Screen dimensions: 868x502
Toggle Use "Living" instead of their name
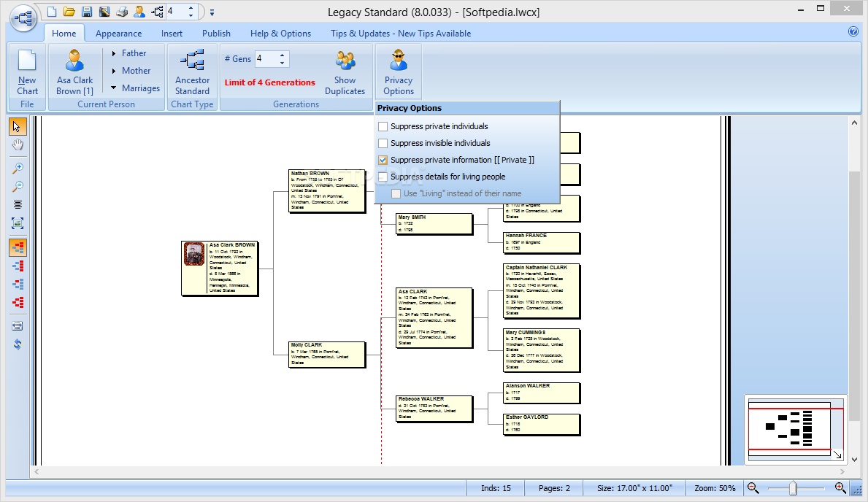point(396,193)
